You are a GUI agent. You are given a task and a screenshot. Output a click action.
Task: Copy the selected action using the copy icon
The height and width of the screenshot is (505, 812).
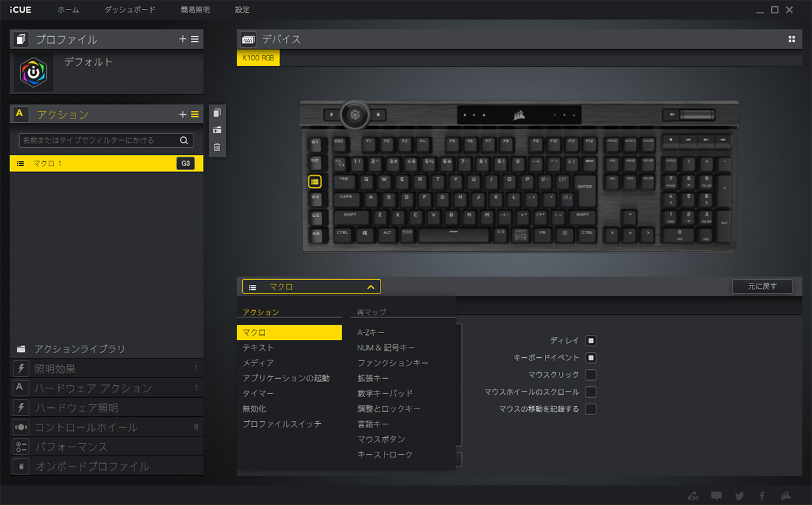217,113
